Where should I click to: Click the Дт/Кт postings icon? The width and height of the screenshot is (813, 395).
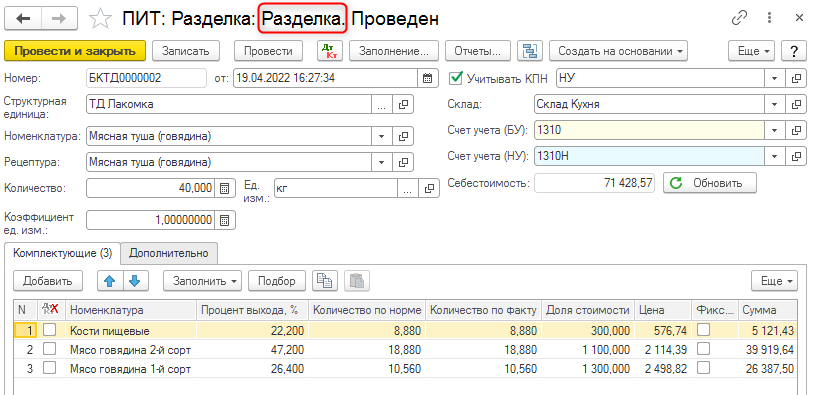click(x=330, y=51)
